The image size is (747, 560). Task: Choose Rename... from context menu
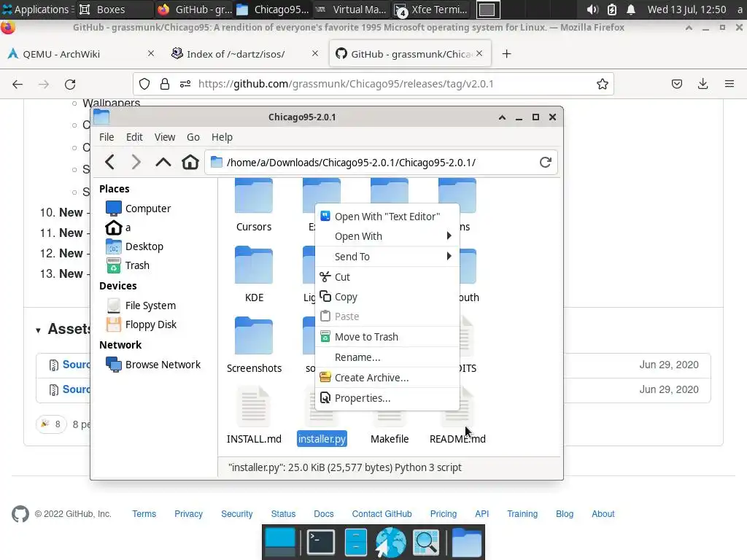(387, 357)
